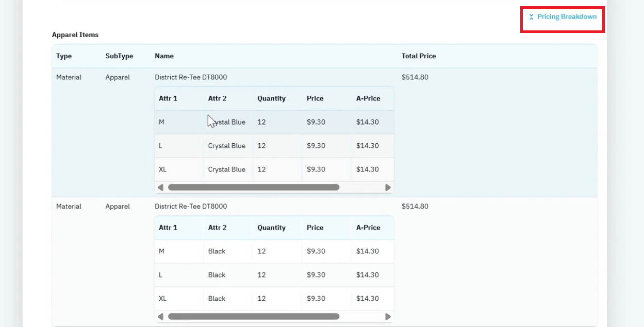
Task: Click $514.80 total of first apparel item
Action: pos(415,77)
